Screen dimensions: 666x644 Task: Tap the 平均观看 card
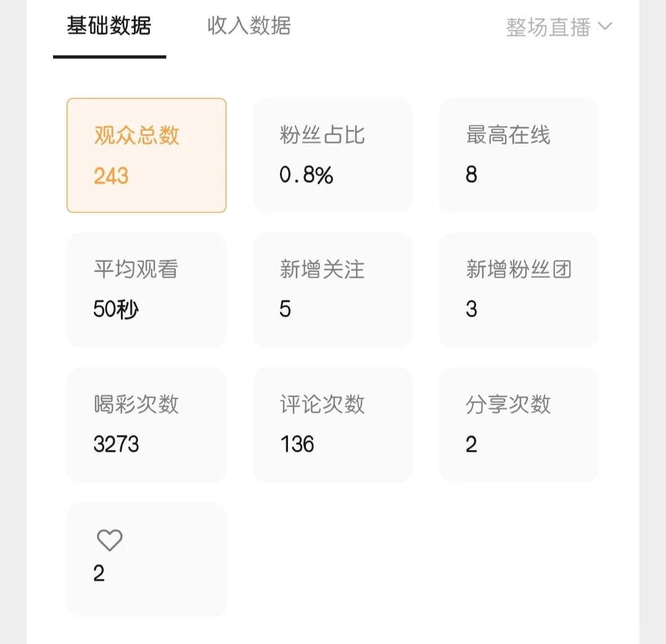146,290
